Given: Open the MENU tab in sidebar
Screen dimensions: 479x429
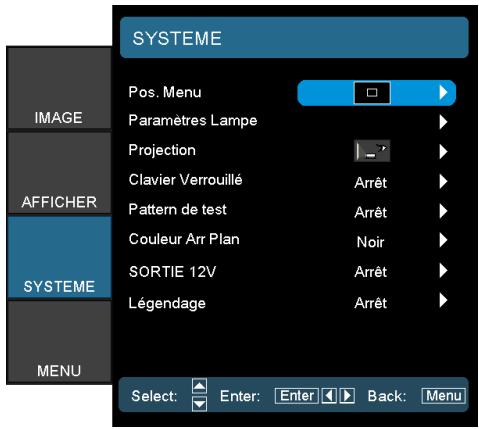Looking at the screenshot, I should point(59,342).
